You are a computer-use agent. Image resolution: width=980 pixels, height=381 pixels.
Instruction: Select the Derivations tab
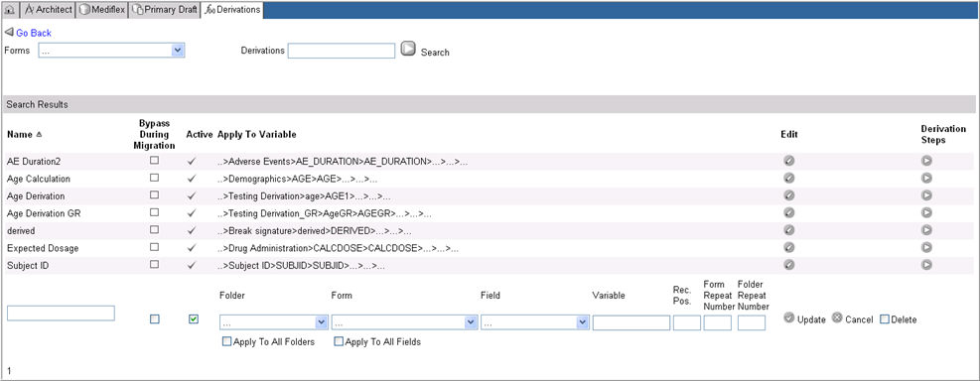[x=232, y=10]
